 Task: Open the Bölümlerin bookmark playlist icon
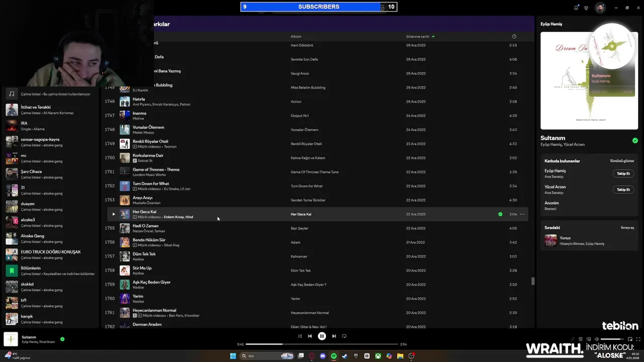[x=12, y=270]
